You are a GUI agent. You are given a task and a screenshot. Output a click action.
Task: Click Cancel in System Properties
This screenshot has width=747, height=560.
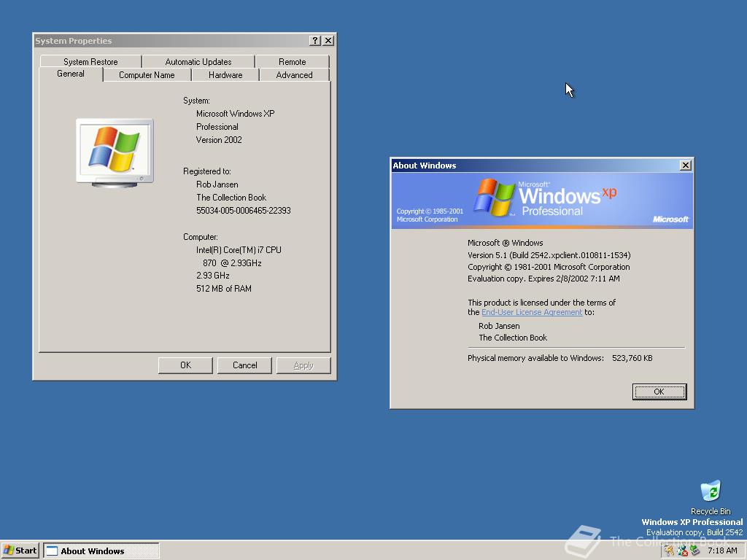coord(244,365)
